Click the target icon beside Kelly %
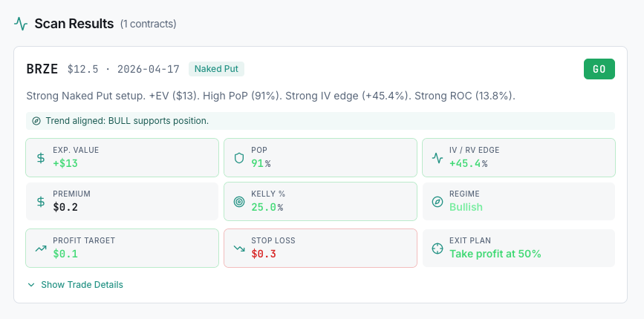The height and width of the screenshot is (319, 644). (x=239, y=201)
